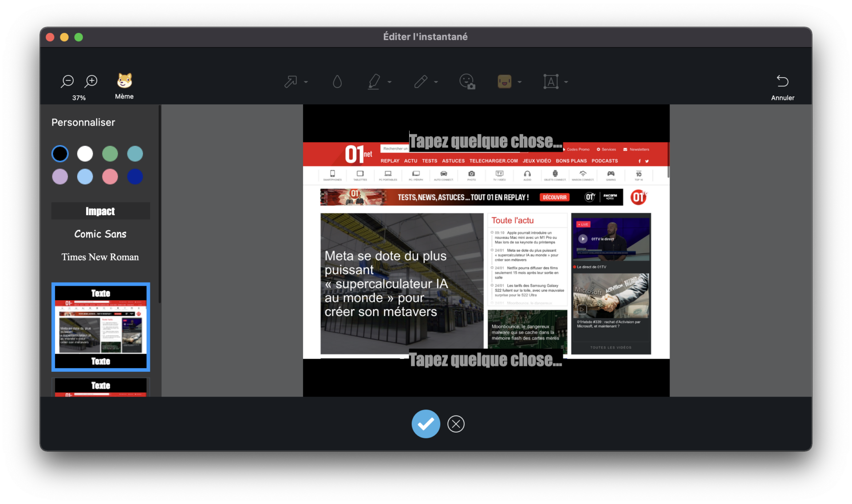This screenshot has width=852, height=504.
Task: Expand the bear sticker options dropdown
Action: point(519,82)
